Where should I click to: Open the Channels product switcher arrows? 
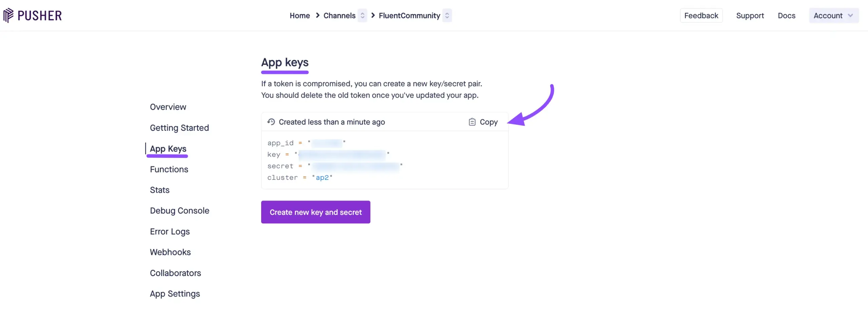[362, 16]
